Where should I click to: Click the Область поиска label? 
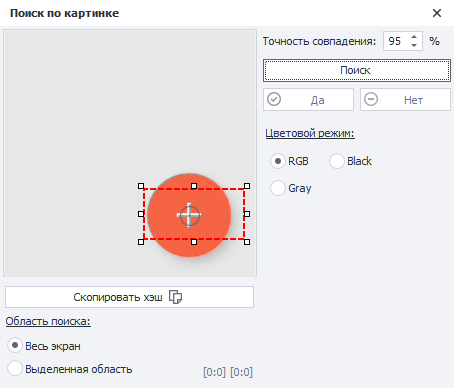tap(48, 321)
